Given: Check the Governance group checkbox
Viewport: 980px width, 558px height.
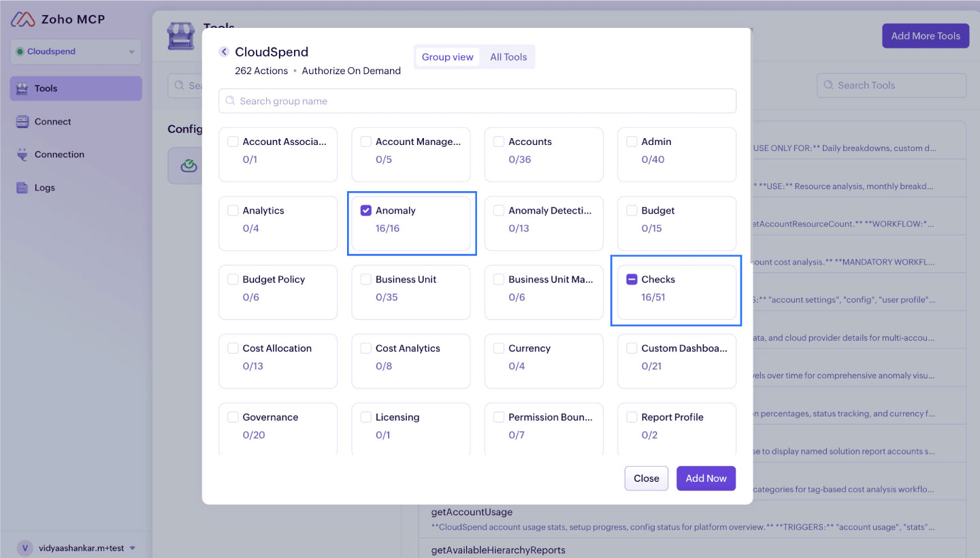Looking at the screenshot, I should (233, 417).
